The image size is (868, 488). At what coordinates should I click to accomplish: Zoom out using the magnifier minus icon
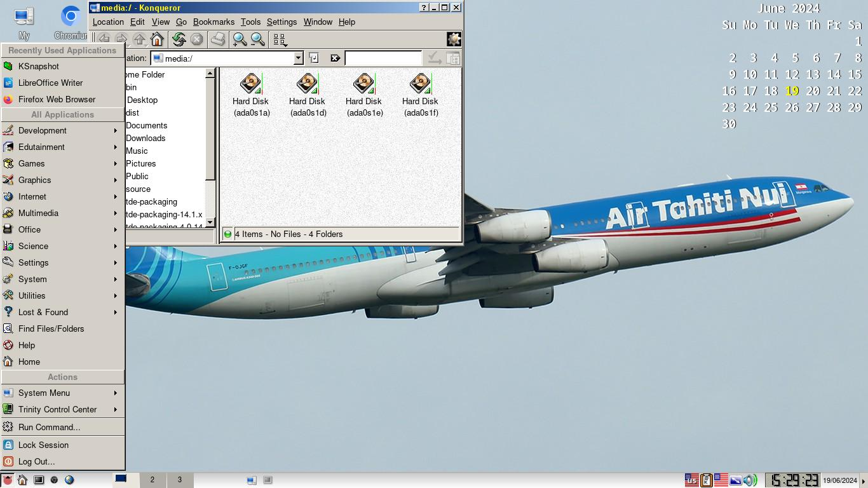(x=258, y=39)
